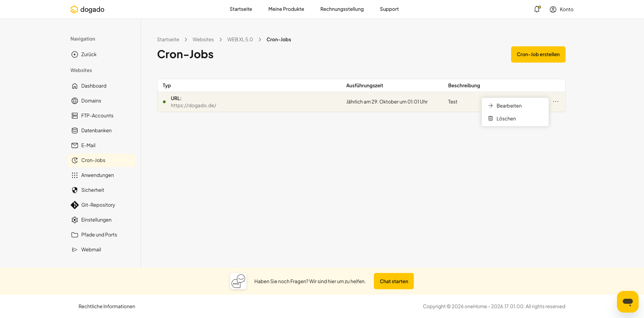Screen dimensions: 644x318
Task: Click the dogado logo
Action: pyautogui.click(x=87, y=9)
